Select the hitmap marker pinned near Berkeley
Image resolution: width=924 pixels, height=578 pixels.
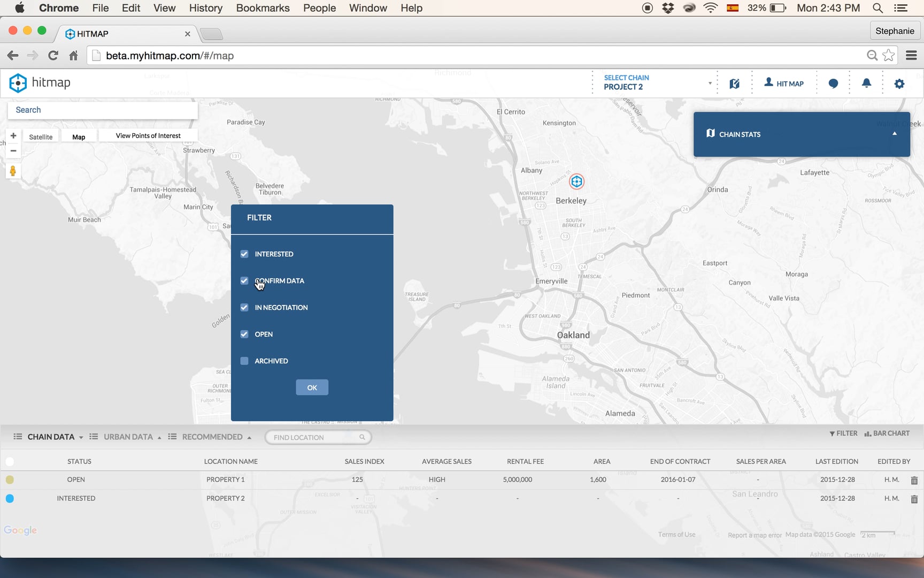[576, 181]
